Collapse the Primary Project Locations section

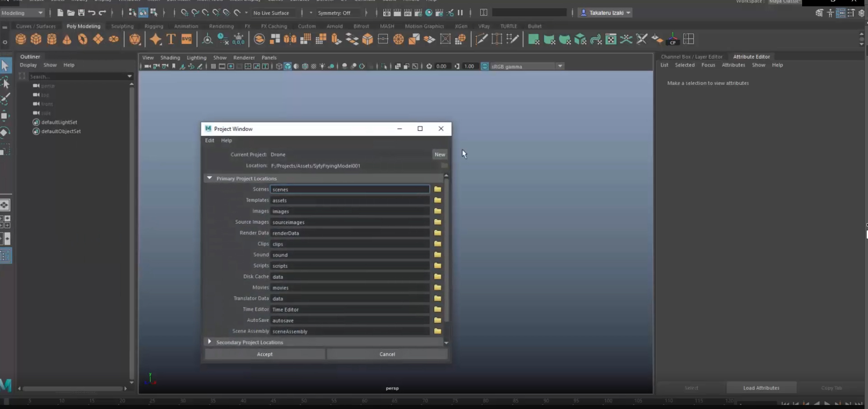[x=210, y=178]
